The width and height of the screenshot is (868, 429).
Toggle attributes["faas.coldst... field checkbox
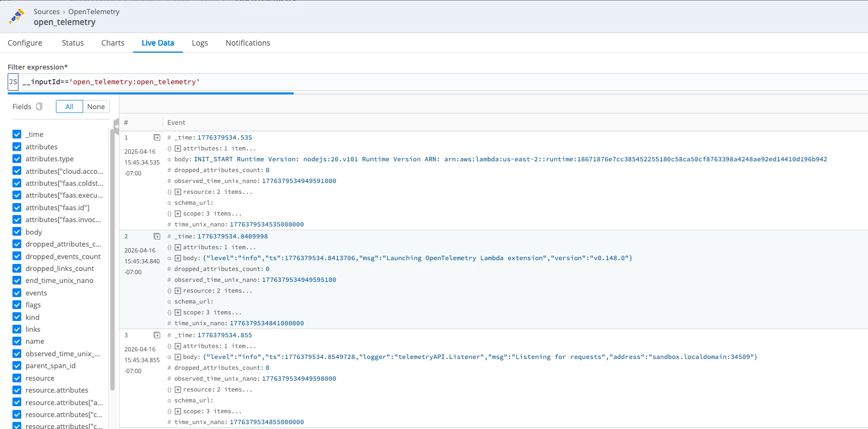(17, 183)
